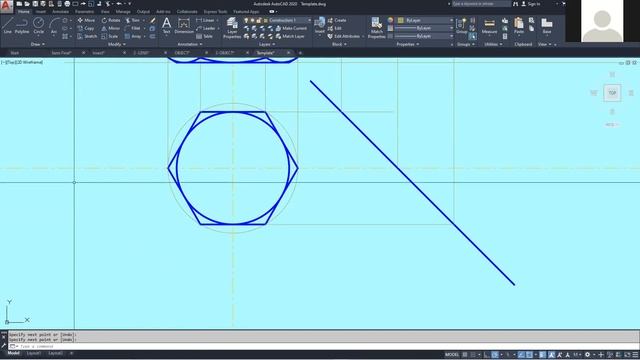Switch to the Model tab
Image resolution: width=640 pixels, height=360 pixels.
(x=13, y=353)
